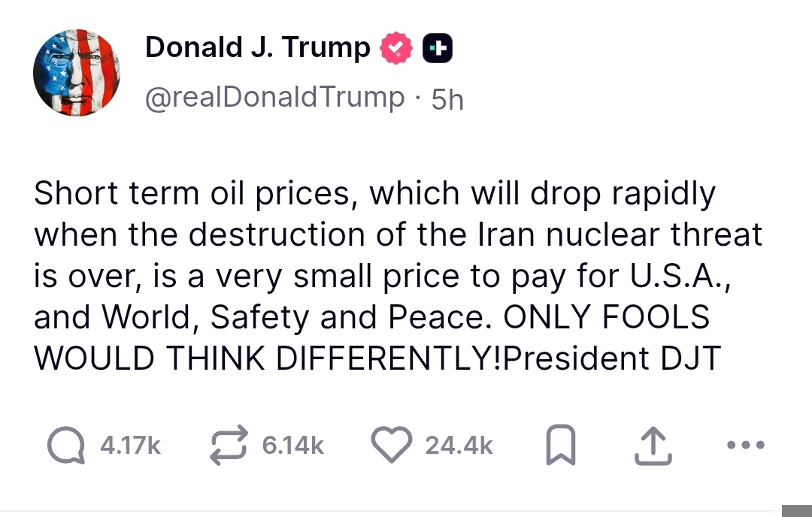Click the "ONLY FOOLS" capitalized text

coord(606,317)
